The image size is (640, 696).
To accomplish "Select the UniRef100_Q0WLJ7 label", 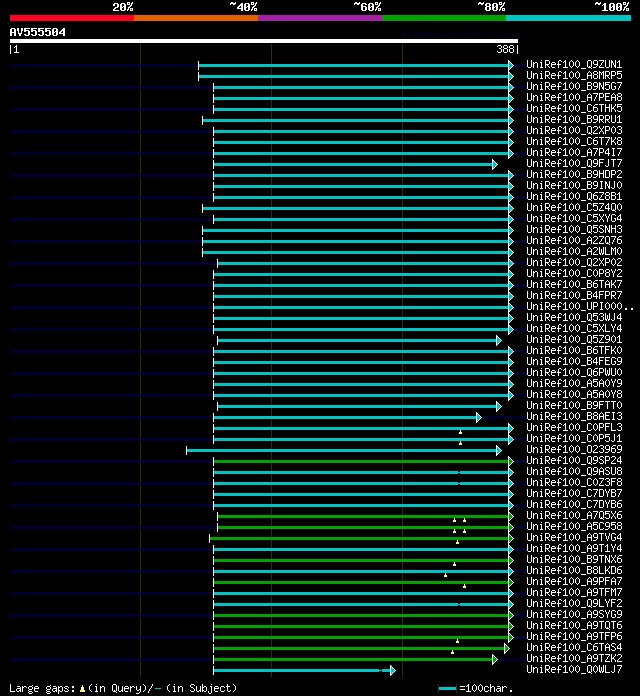I will point(574,669).
